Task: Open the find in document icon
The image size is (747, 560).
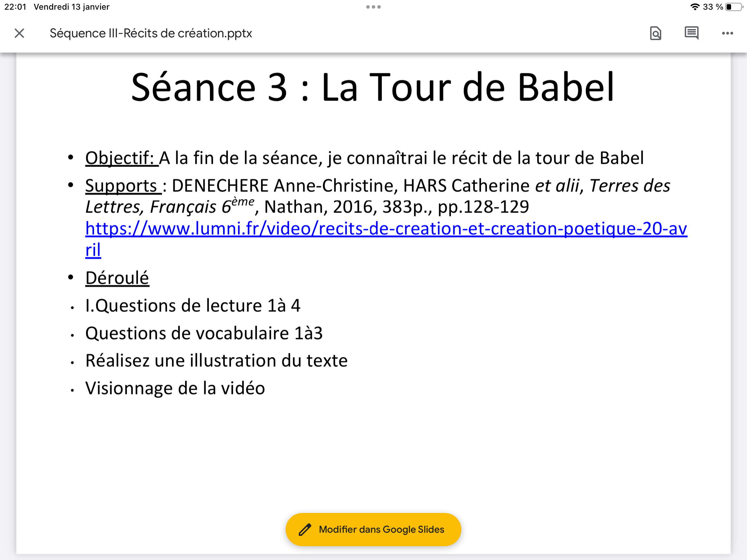Action: (x=655, y=33)
